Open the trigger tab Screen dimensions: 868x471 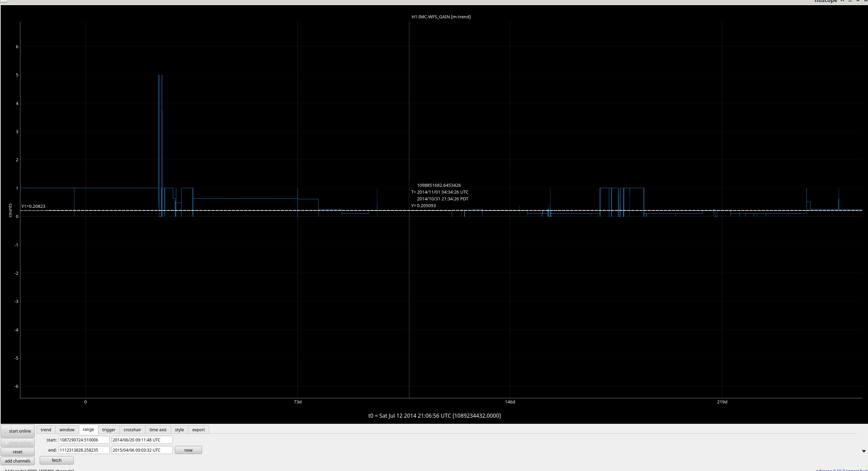click(109, 430)
